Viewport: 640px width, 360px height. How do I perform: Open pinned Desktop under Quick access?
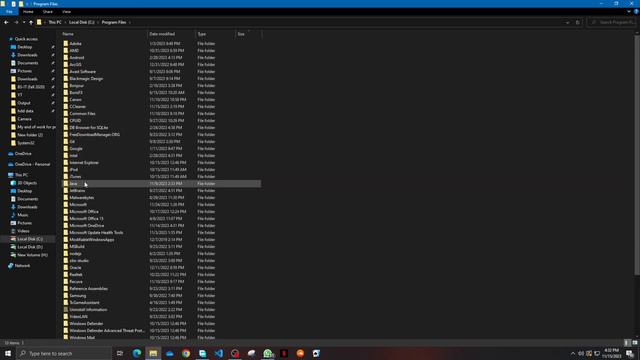(x=24, y=47)
